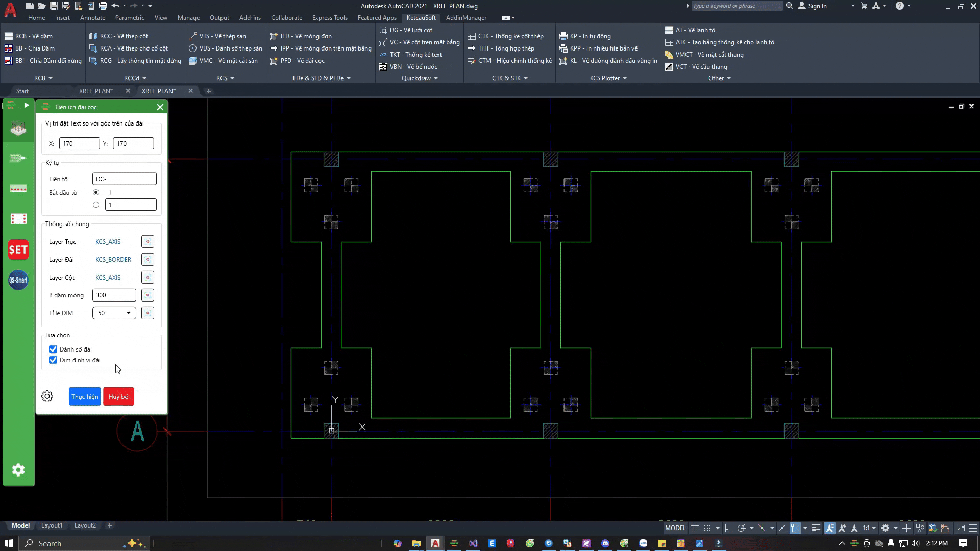Click the SET icon in green sidebar

click(x=18, y=249)
